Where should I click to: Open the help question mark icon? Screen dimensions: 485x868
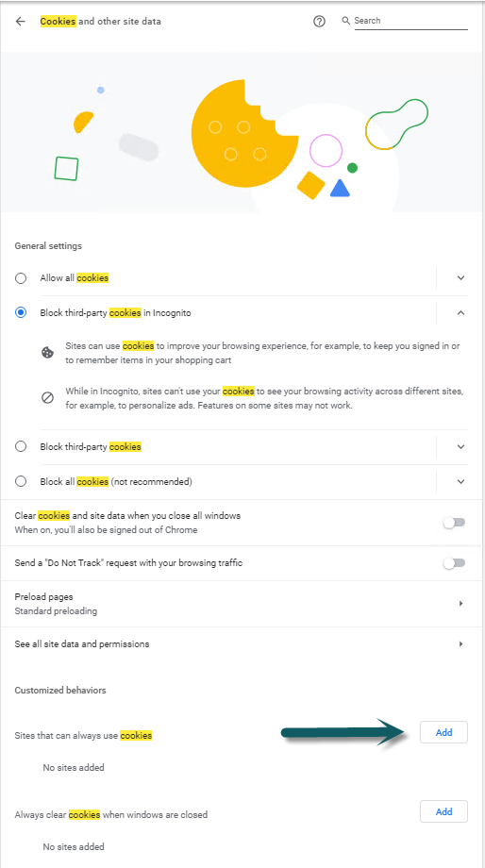[x=319, y=22]
